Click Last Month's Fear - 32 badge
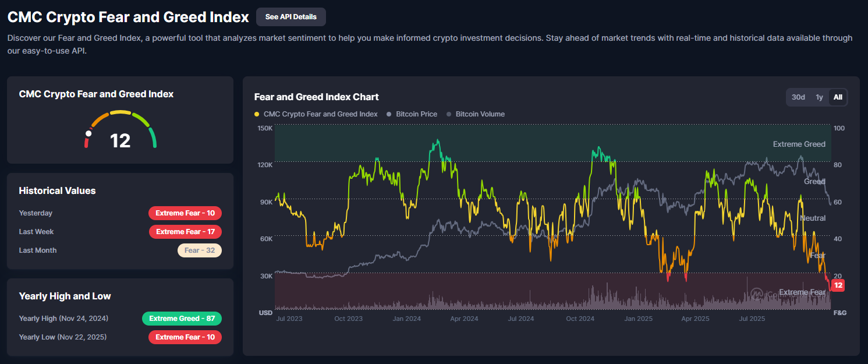The image size is (868, 364). click(x=199, y=250)
